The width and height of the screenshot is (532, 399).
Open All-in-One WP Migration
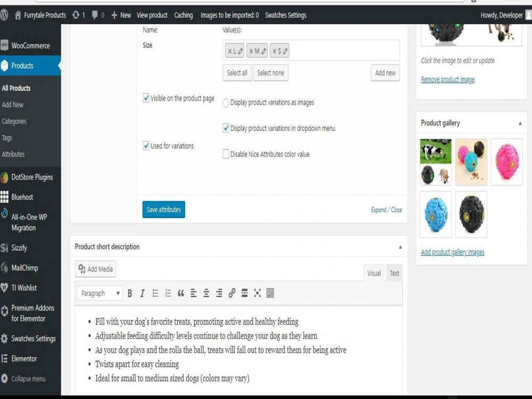click(x=30, y=222)
